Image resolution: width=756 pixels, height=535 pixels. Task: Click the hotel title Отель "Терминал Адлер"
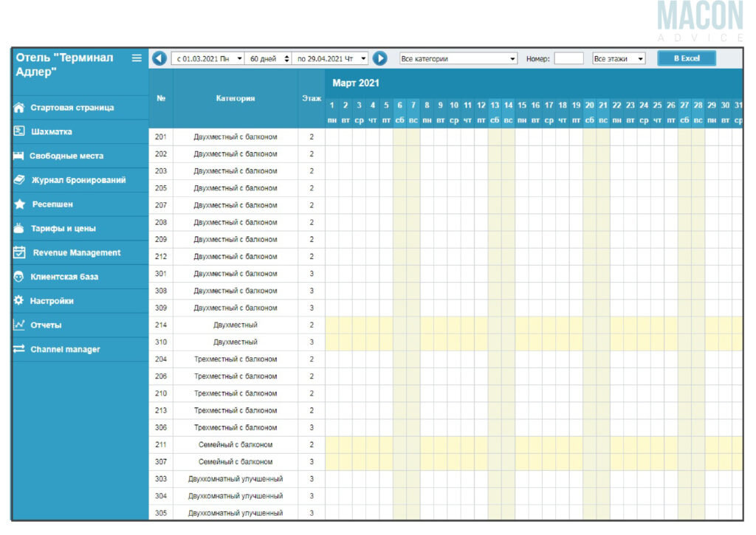point(64,65)
